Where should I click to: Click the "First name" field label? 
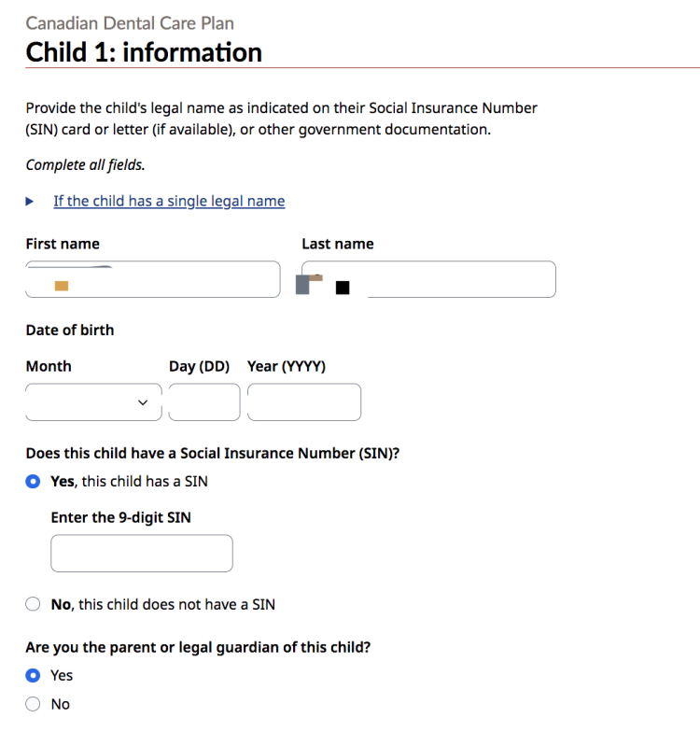(63, 244)
